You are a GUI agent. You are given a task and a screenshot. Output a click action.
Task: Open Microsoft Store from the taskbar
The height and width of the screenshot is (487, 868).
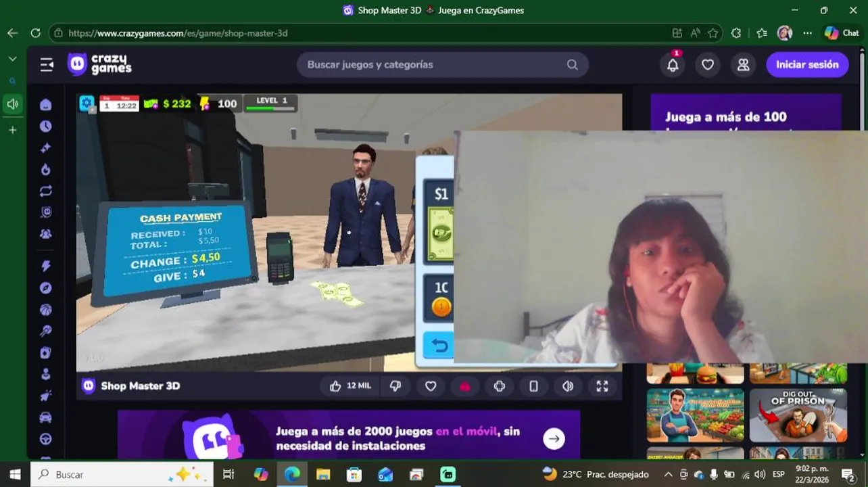click(x=354, y=475)
